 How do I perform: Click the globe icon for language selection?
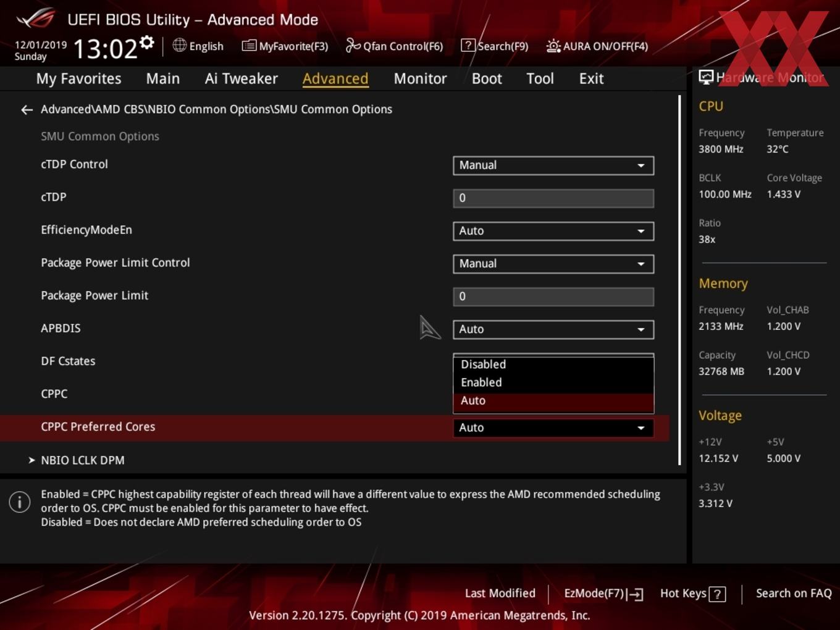click(x=179, y=45)
